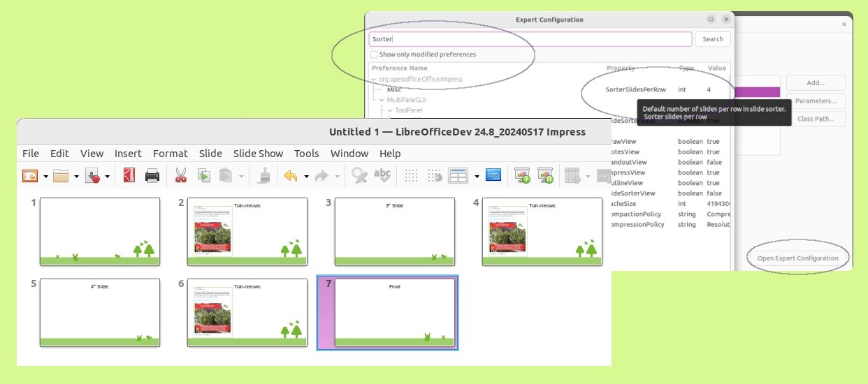This screenshot has height=384, width=868.
Task: Select slide 5 thumbnail titled 4° Slide
Action: click(x=100, y=313)
